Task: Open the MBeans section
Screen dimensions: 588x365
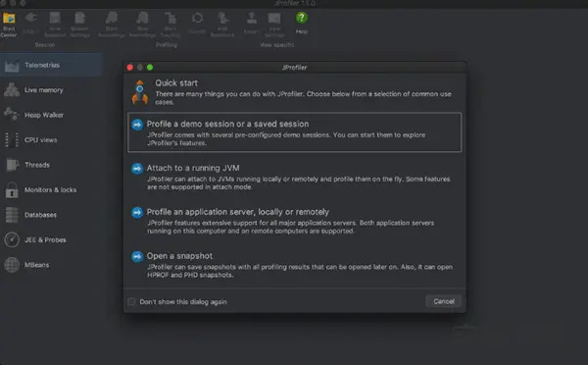Action: click(x=51, y=265)
